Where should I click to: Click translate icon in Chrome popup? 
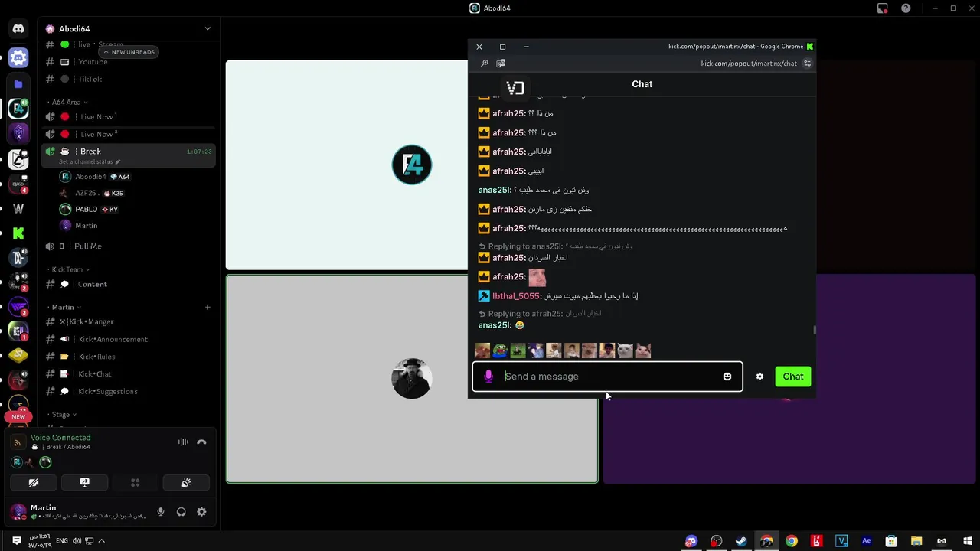pos(501,64)
